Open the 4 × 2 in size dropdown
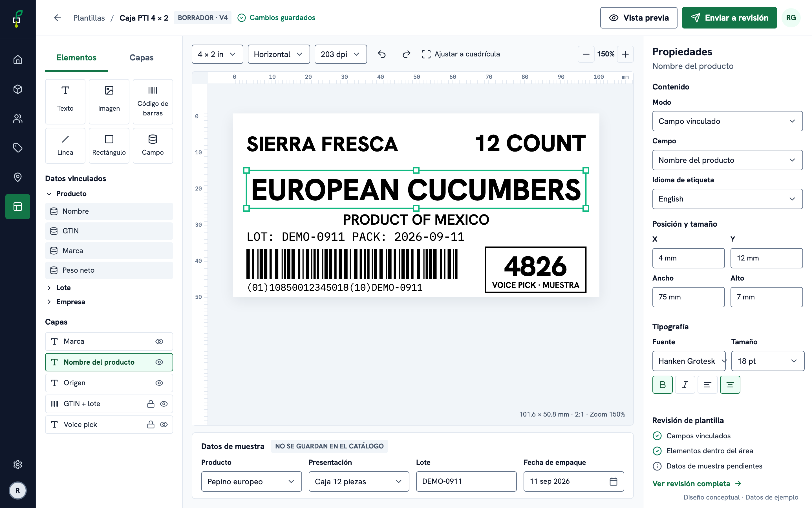Viewport: 812px width, 508px height. click(x=217, y=54)
